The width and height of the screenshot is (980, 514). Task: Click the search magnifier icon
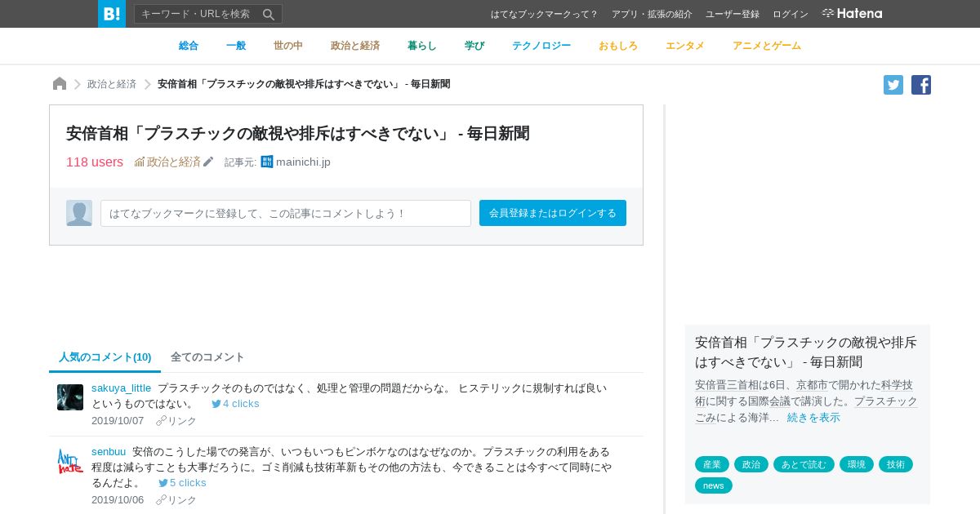[269, 14]
